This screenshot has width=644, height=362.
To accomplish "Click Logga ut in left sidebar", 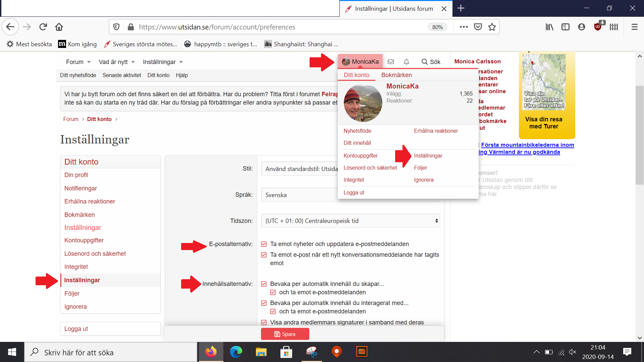I will tap(76, 329).
